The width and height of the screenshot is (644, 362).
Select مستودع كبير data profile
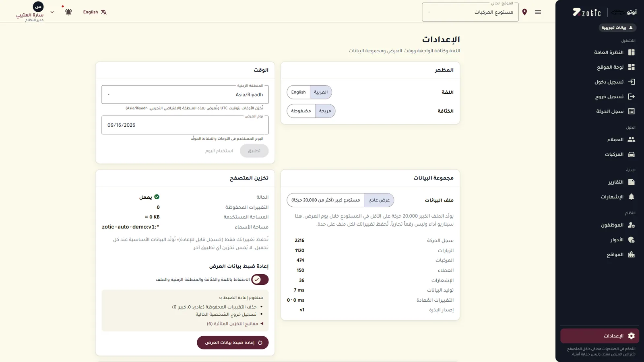[326, 200]
